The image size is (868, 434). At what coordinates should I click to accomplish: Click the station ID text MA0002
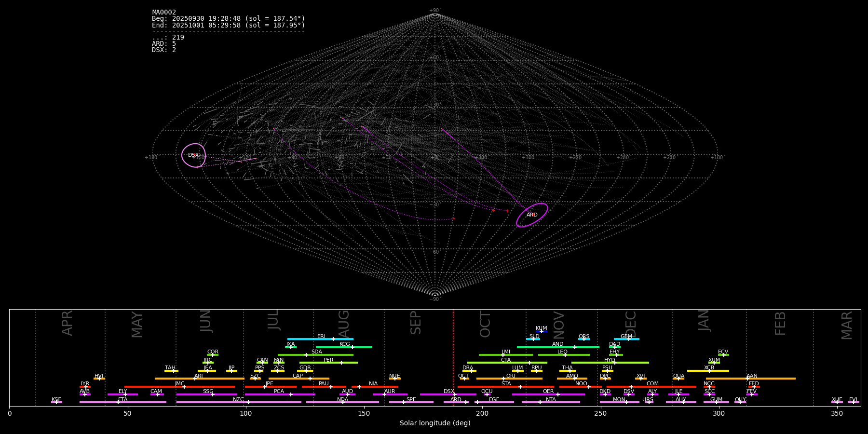click(x=164, y=13)
